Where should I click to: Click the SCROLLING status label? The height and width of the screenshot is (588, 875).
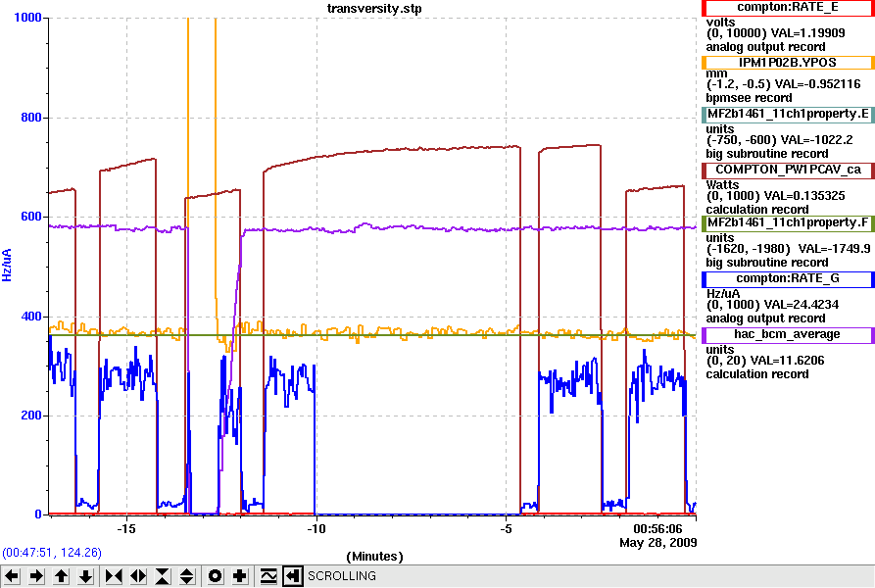342,575
